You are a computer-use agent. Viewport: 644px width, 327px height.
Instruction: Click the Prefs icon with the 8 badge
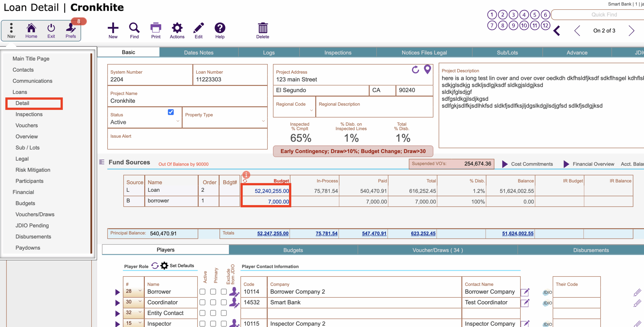tap(71, 28)
